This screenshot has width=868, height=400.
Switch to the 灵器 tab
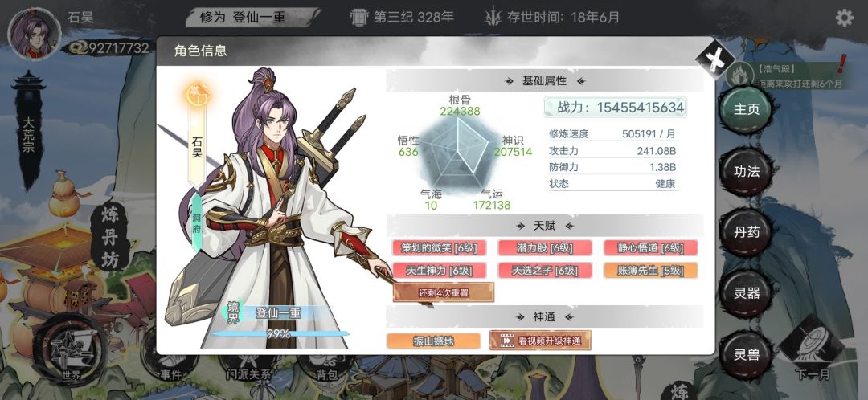tap(746, 293)
